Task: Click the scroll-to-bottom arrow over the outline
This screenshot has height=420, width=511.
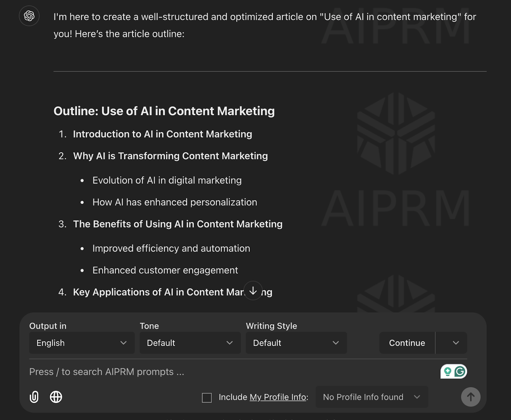Action: (x=253, y=291)
